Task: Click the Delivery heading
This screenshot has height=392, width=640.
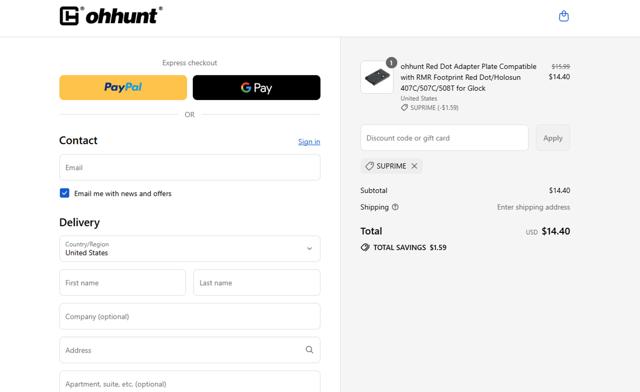Action: pyautogui.click(x=80, y=223)
